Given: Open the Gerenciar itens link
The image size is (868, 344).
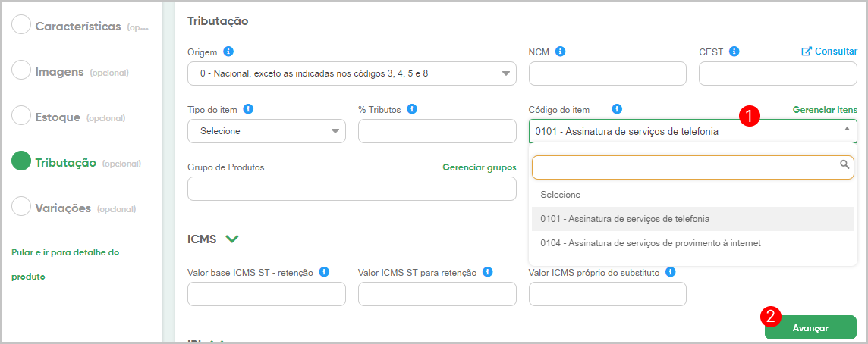Looking at the screenshot, I should click(x=825, y=110).
